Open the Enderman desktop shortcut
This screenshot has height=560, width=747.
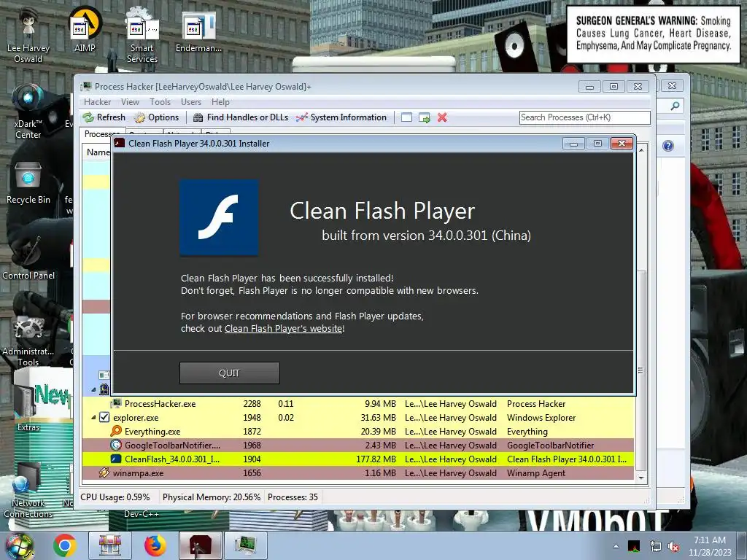(198, 31)
